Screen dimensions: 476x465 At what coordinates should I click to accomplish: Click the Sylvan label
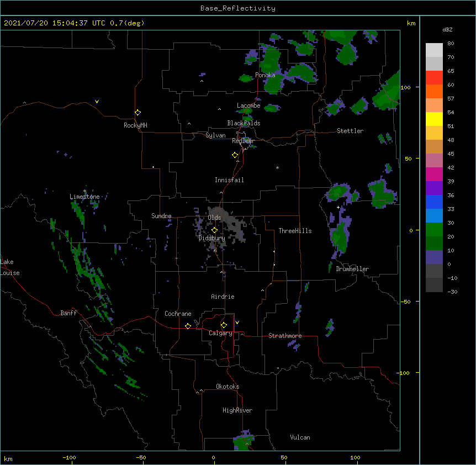tap(215, 135)
